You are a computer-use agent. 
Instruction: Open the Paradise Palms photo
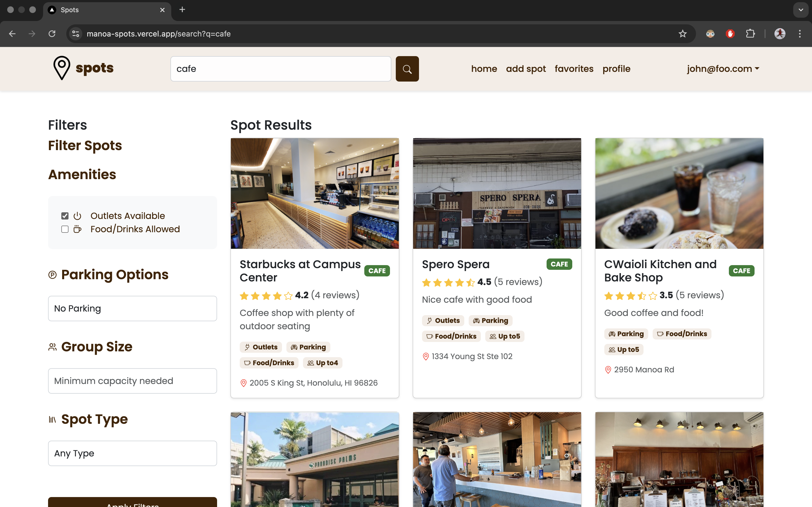coord(315,459)
